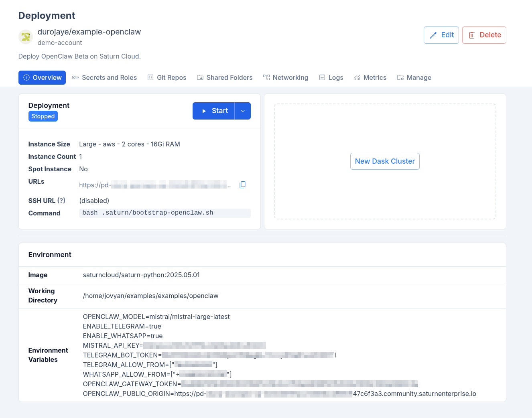This screenshot has height=418, width=532.
Task: Start the deployment
Action: (214, 111)
